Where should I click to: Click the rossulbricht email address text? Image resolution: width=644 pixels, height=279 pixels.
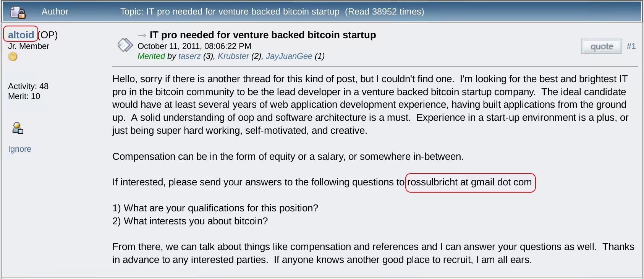coord(469,182)
